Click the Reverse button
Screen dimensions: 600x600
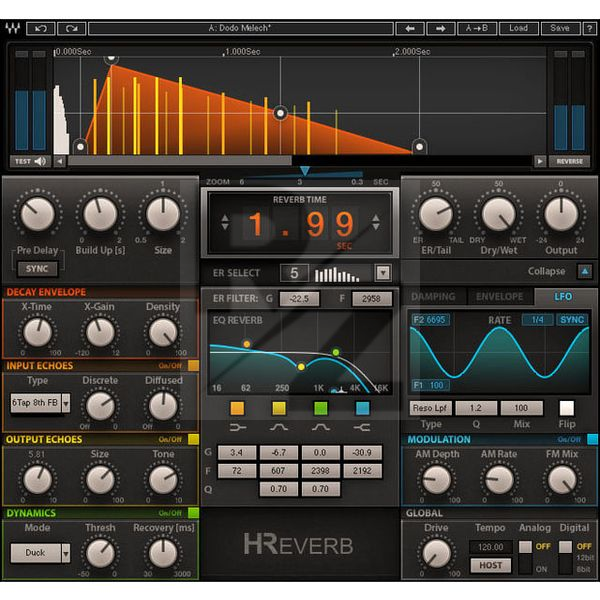click(569, 161)
